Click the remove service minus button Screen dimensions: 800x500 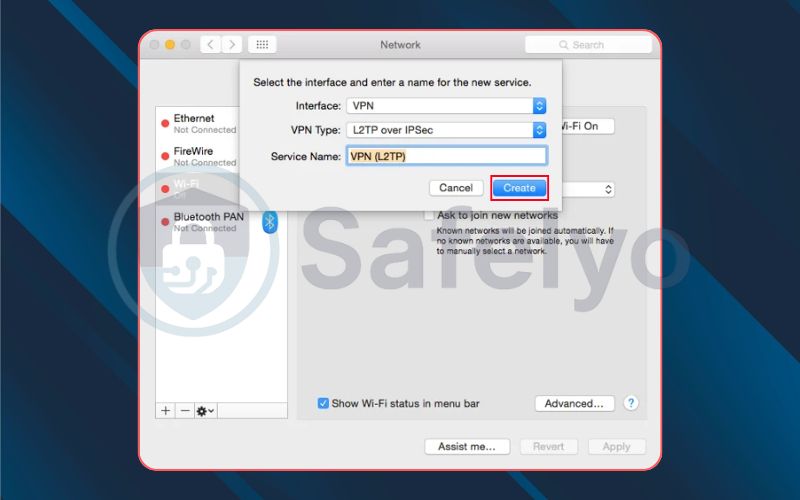coord(184,410)
